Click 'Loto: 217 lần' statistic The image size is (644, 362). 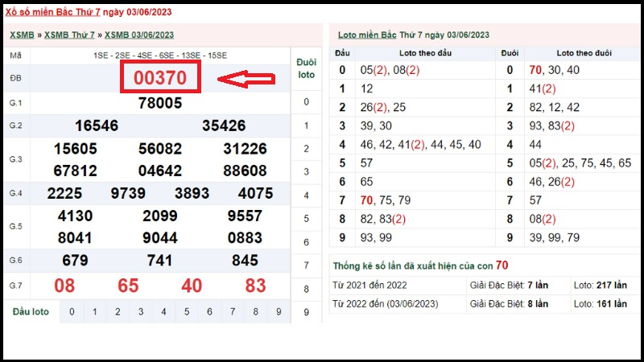601,286
